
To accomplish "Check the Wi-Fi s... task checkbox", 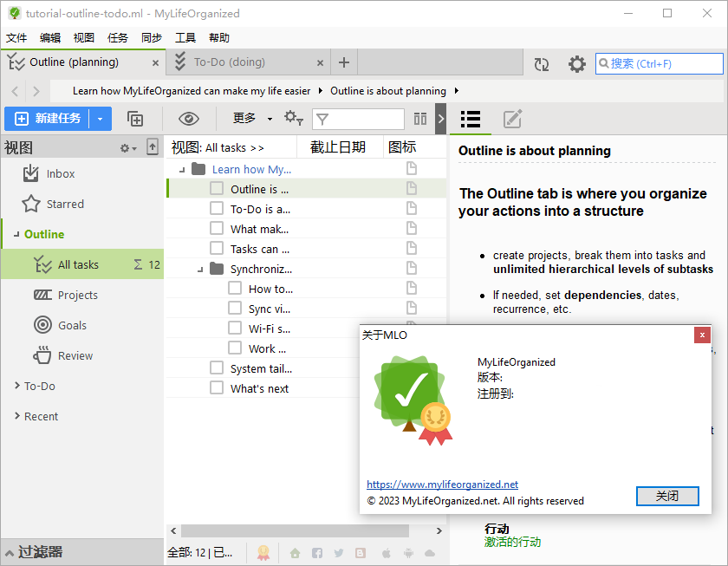I will pyautogui.click(x=235, y=328).
